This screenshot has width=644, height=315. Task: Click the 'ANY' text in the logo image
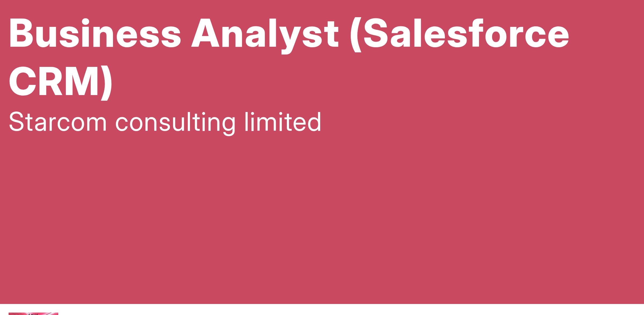click(33, 314)
